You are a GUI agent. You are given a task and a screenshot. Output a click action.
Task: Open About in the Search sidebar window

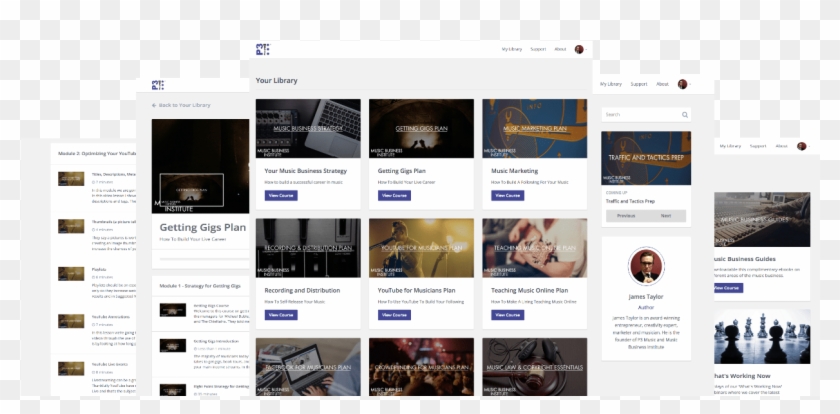663,84
